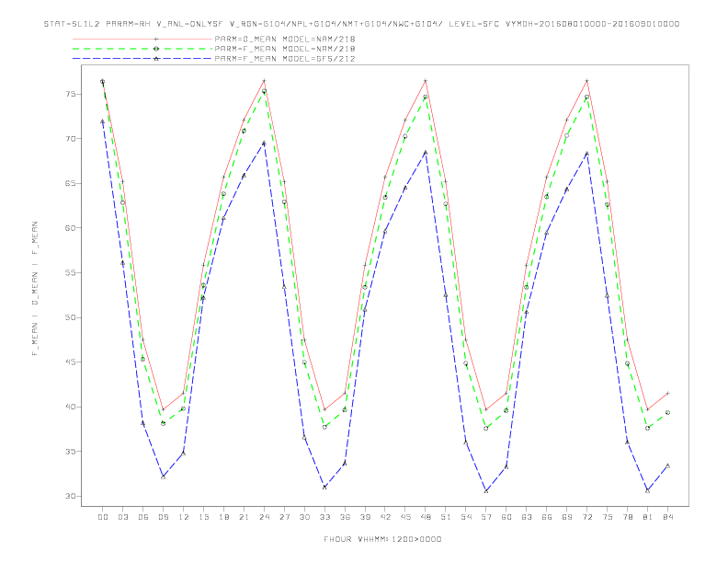Select legend entry PARM=O_MEAN MODEL=NAM/218
Viewport: 728px width, 563px height.
[285, 39]
